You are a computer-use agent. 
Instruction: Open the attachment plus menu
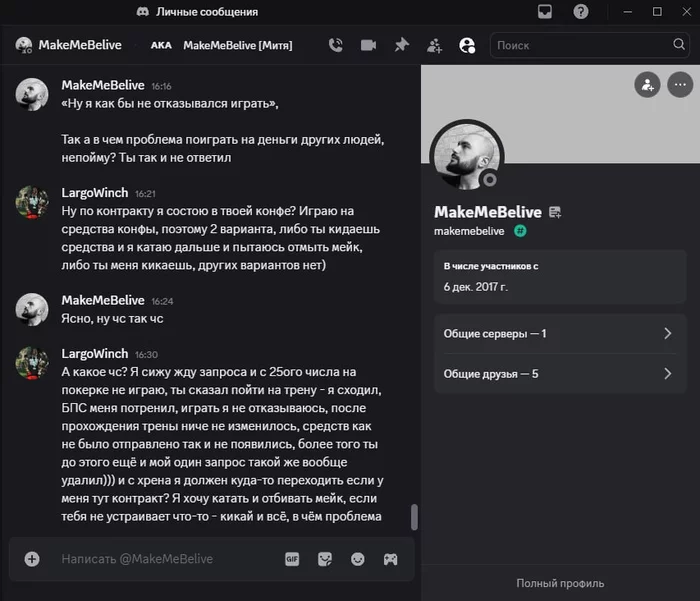[32, 559]
